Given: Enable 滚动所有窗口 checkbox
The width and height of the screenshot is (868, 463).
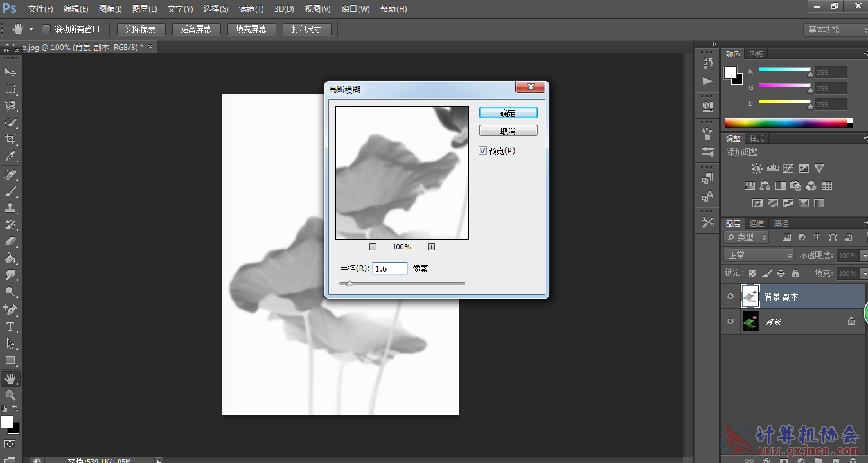Looking at the screenshot, I should pos(46,29).
